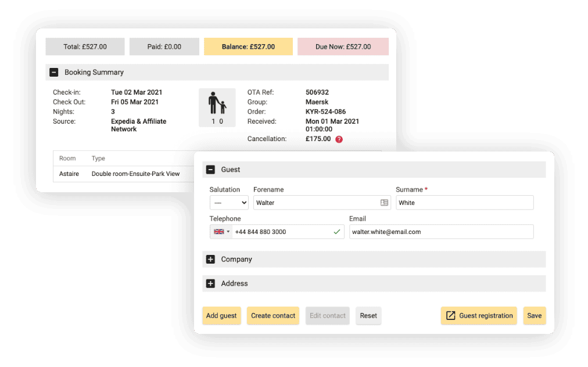
Task: Collapse the Booking Summary section
Action: 53,73
